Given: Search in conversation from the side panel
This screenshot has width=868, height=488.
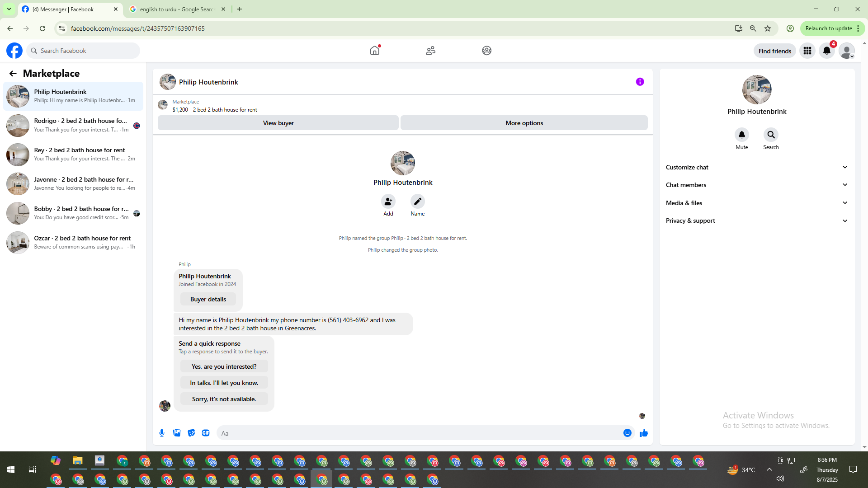Looking at the screenshot, I should pyautogui.click(x=771, y=135).
